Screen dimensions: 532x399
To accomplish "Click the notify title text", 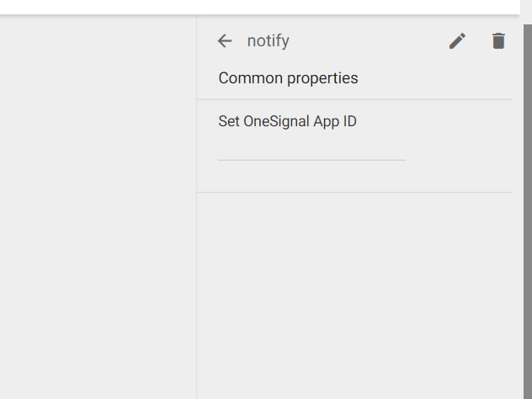I will 268,41.
